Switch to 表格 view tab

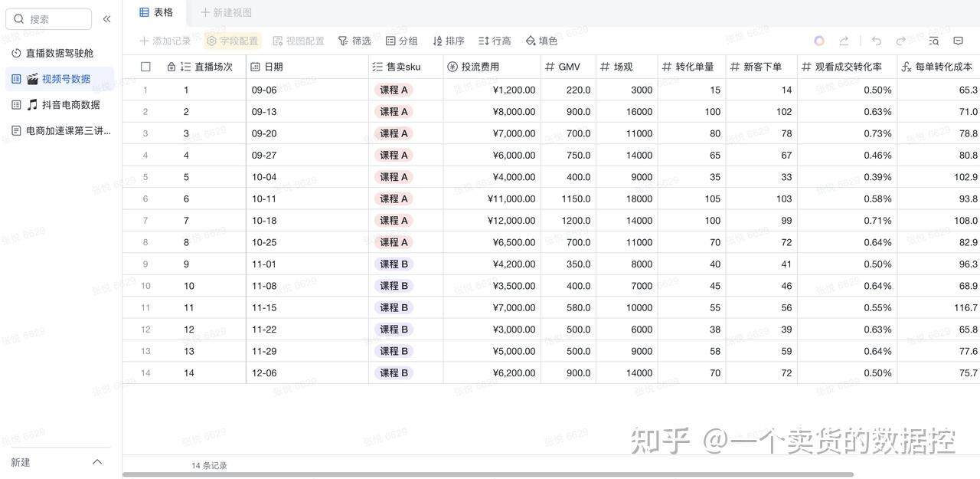[156, 12]
